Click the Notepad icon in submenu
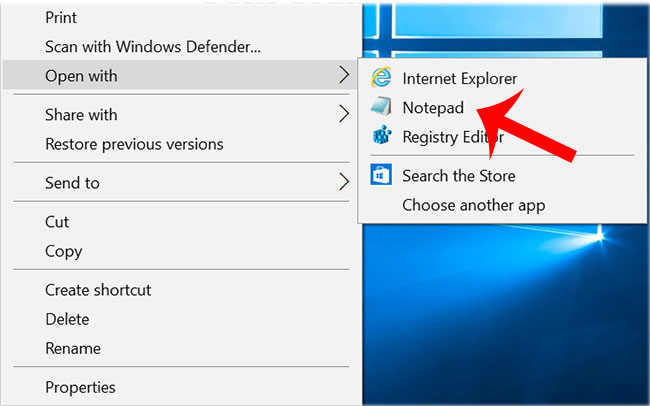 coord(381,107)
